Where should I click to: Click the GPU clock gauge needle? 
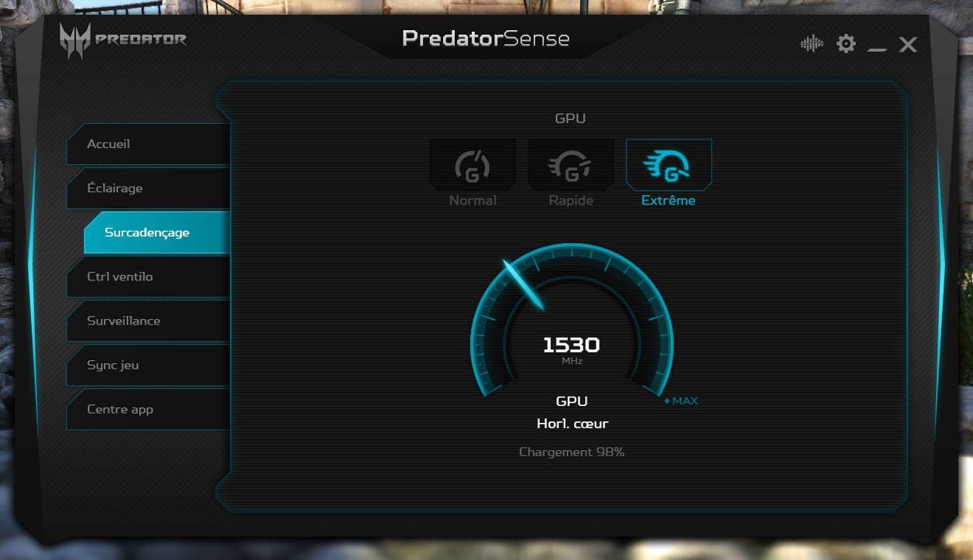(524, 284)
